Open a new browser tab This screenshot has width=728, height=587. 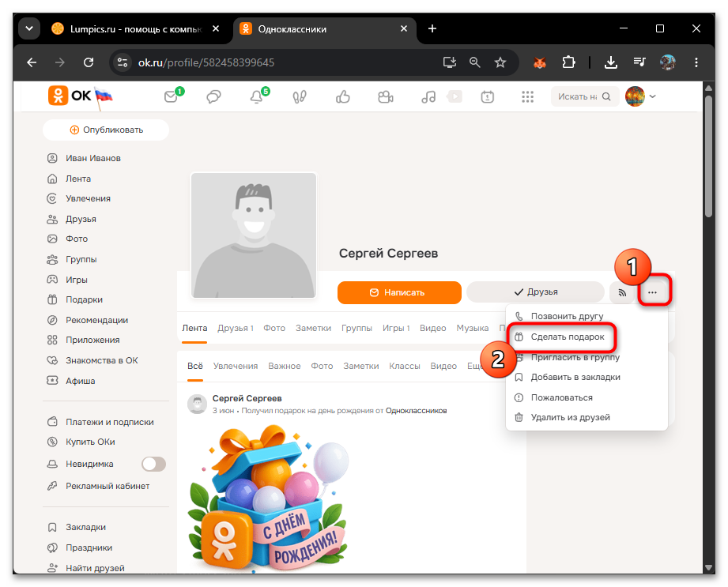pos(432,28)
